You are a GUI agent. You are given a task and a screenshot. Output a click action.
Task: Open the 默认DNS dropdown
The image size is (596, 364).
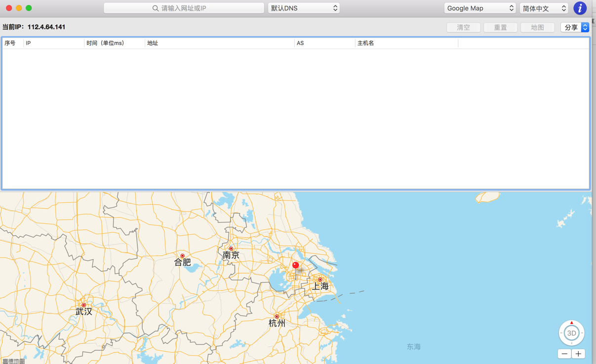point(304,8)
